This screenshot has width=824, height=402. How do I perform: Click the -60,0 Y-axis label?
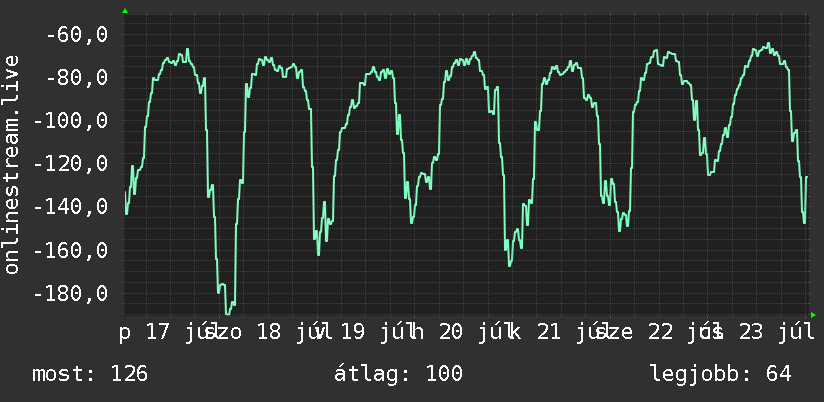(x=77, y=35)
